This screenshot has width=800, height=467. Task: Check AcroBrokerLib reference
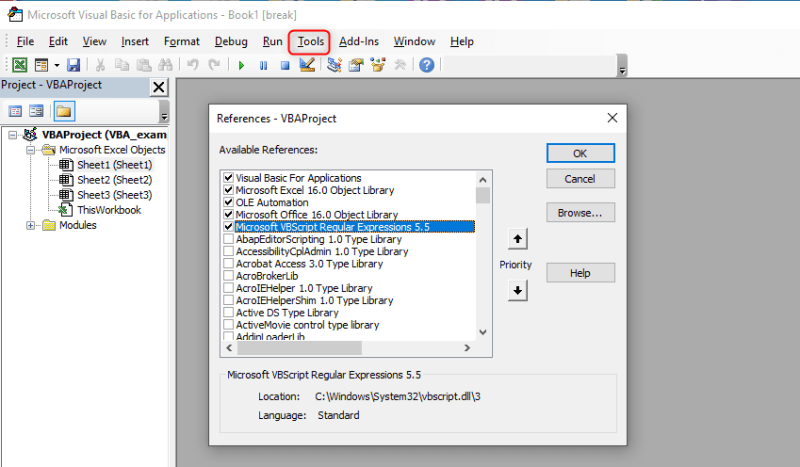229,276
